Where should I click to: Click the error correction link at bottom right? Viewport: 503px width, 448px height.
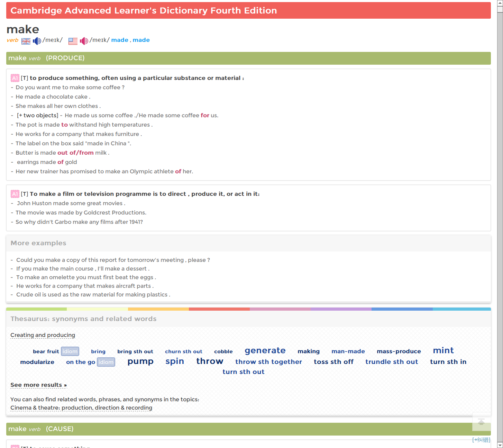click(x=481, y=440)
